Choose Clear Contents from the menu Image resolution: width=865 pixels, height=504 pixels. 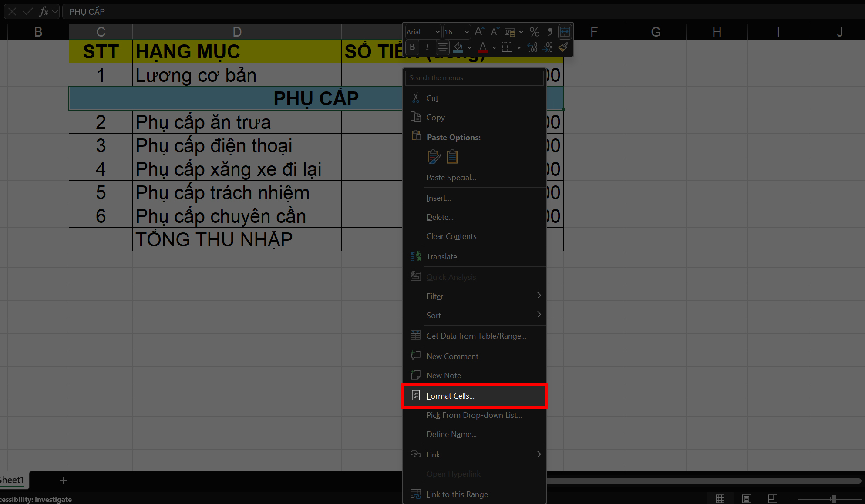pos(451,236)
